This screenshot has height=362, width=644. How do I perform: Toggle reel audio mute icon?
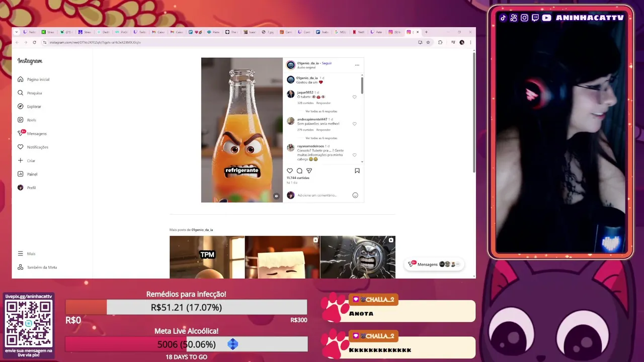tap(276, 196)
